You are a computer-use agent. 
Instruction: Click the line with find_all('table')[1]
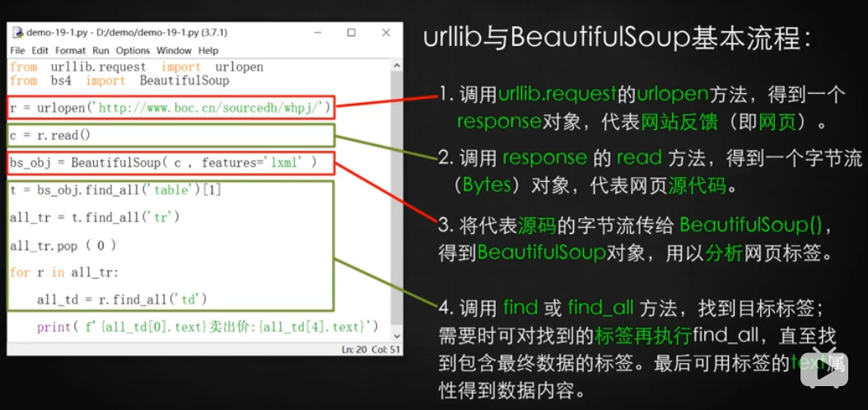pos(115,190)
